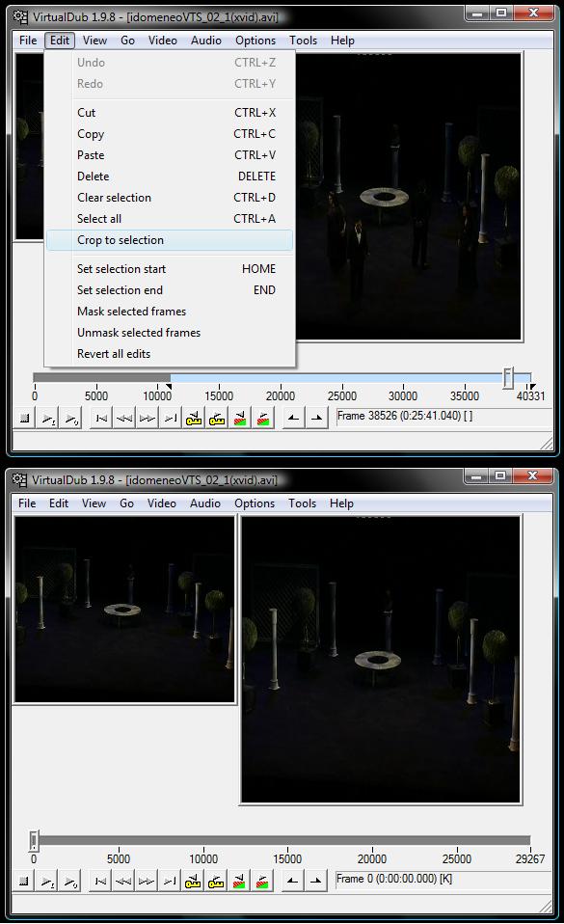Go to end icon in bottom window
Viewport: 564px width, 924px height.
[170, 882]
